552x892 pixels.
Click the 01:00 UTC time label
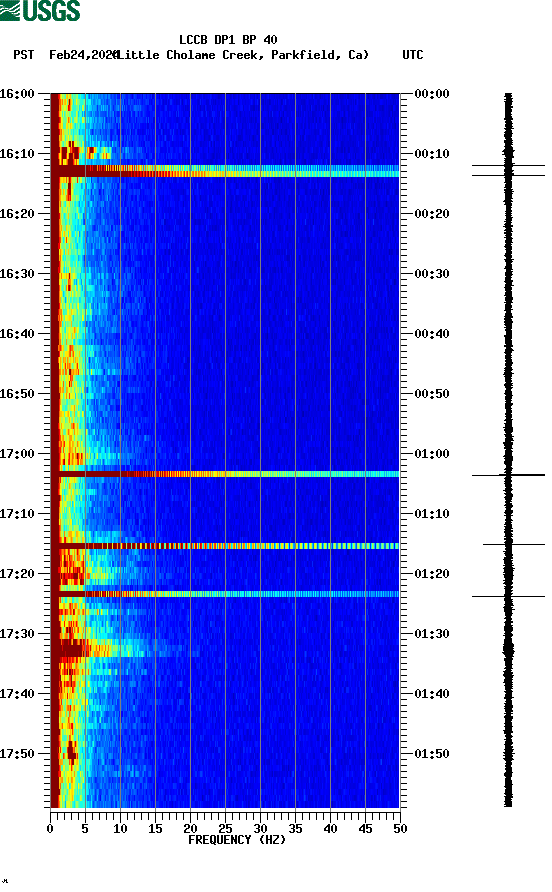click(432, 453)
